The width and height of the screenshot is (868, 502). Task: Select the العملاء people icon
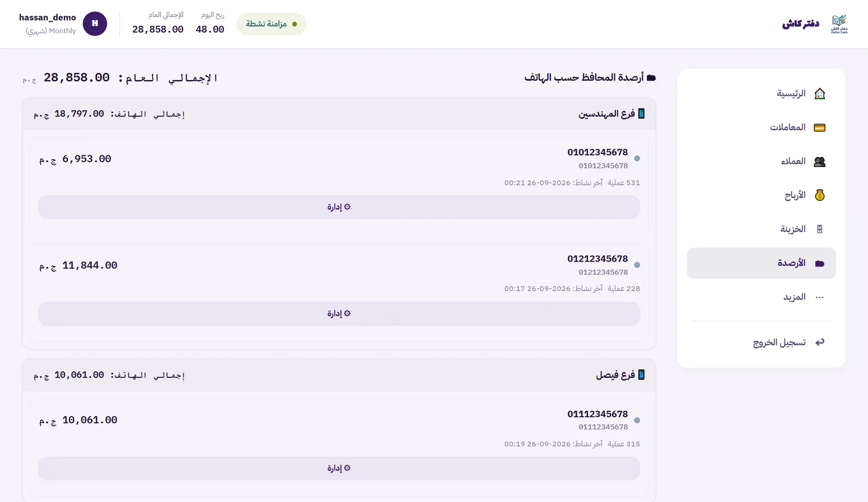pyautogui.click(x=820, y=161)
